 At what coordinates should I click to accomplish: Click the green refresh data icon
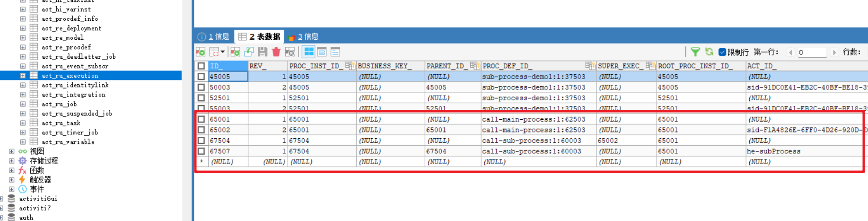coord(709,52)
